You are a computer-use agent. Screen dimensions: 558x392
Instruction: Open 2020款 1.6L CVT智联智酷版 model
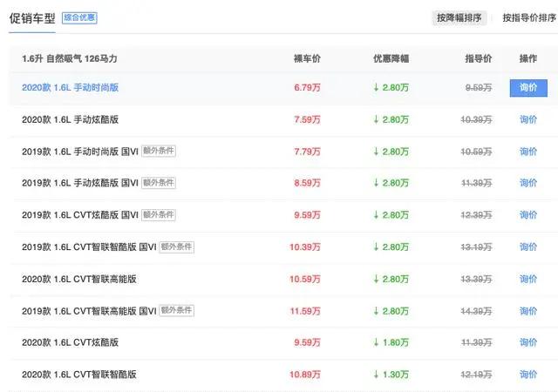79,375
